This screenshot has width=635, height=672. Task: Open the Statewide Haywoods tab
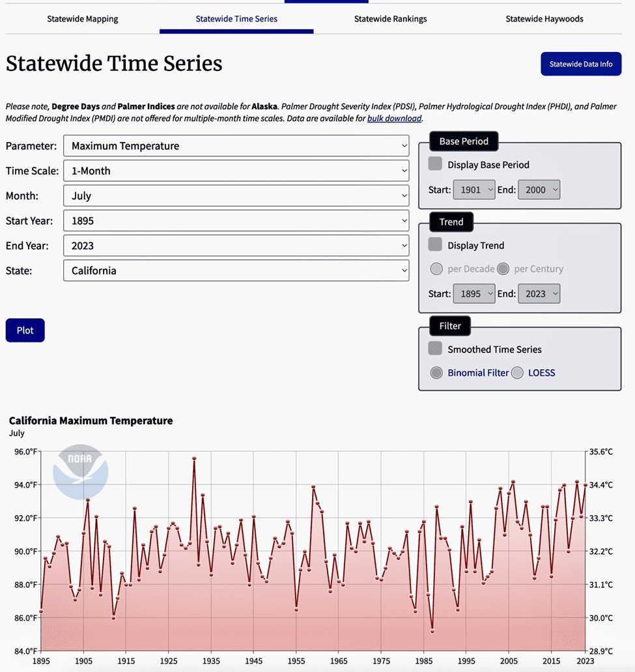point(544,19)
